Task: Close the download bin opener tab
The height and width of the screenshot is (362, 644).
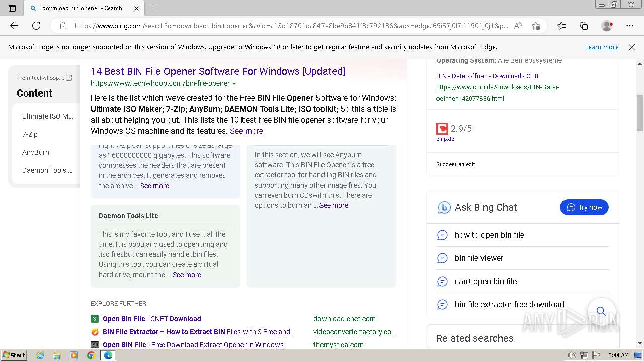Action: [137, 8]
